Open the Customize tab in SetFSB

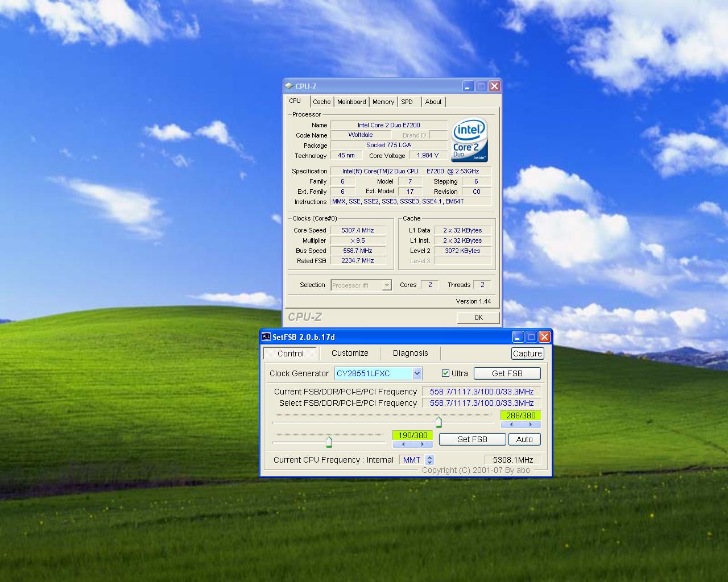tap(350, 353)
